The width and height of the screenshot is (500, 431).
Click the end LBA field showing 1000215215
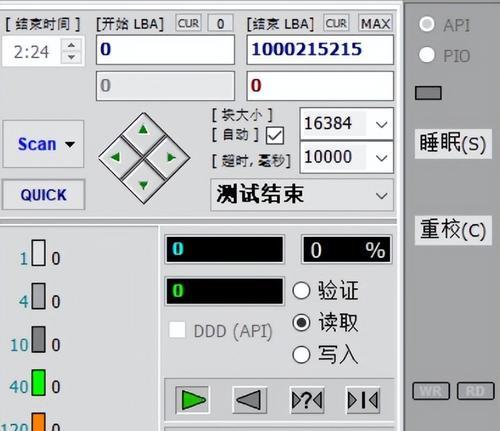click(320, 50)
